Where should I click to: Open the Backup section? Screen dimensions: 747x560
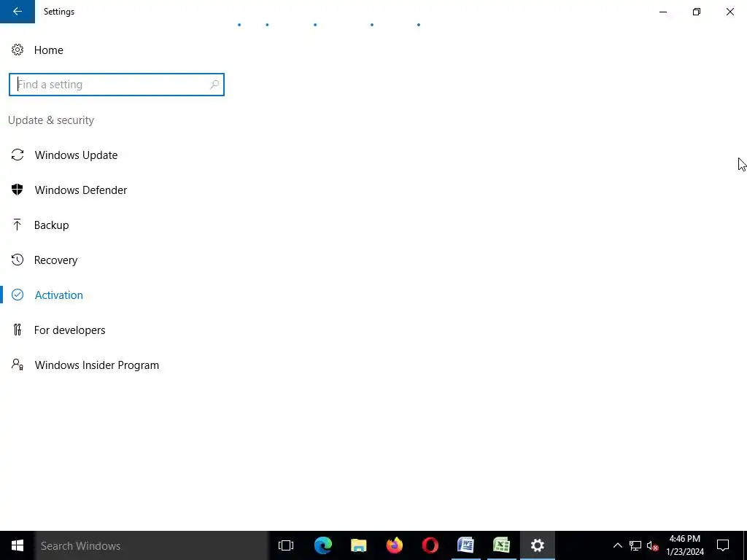coord(52,225)
